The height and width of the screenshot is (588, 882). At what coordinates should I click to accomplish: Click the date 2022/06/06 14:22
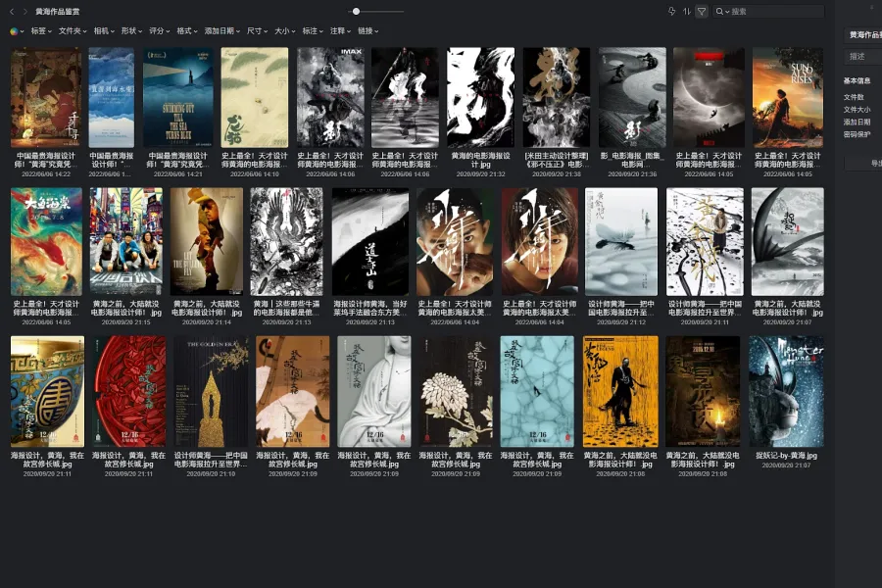(x=46, y=174)
